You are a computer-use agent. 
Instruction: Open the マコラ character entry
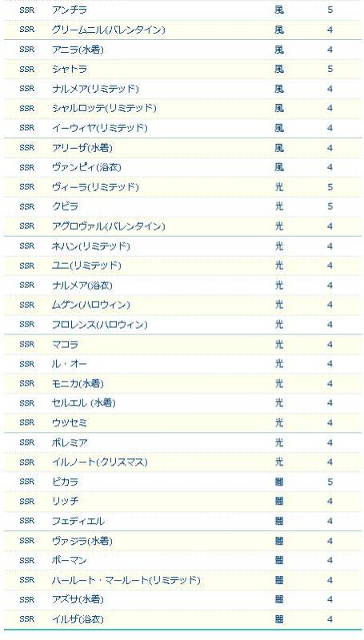click(x=65, y=345)
